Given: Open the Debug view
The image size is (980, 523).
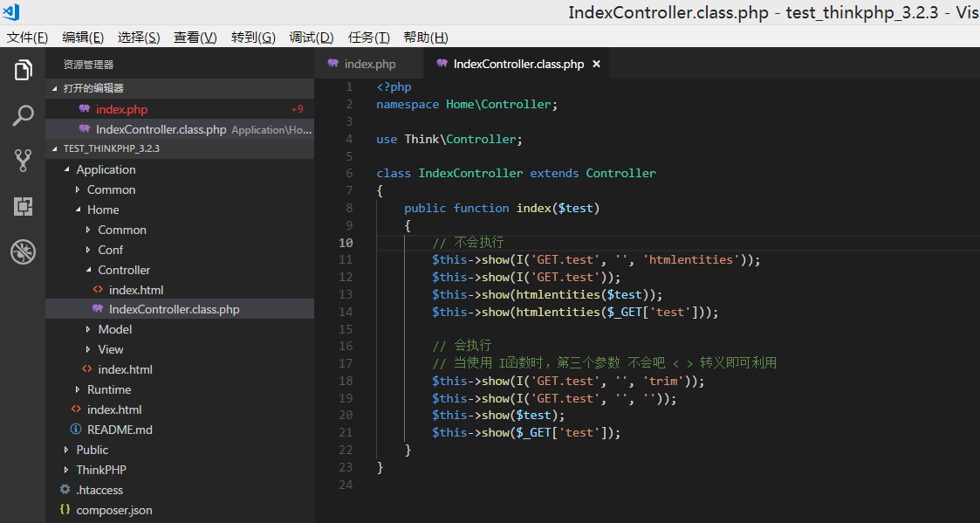Looking at the screenshot, I should pyautogui.click(x=23, y=252).
